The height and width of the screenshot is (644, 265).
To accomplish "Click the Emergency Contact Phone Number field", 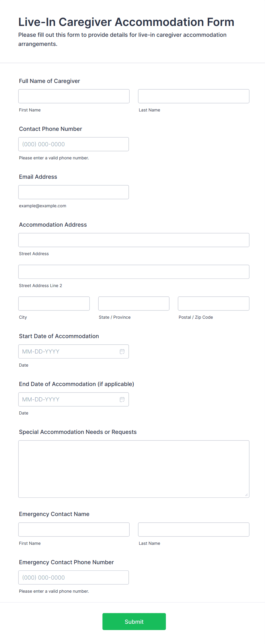I will tap(74, 577).
